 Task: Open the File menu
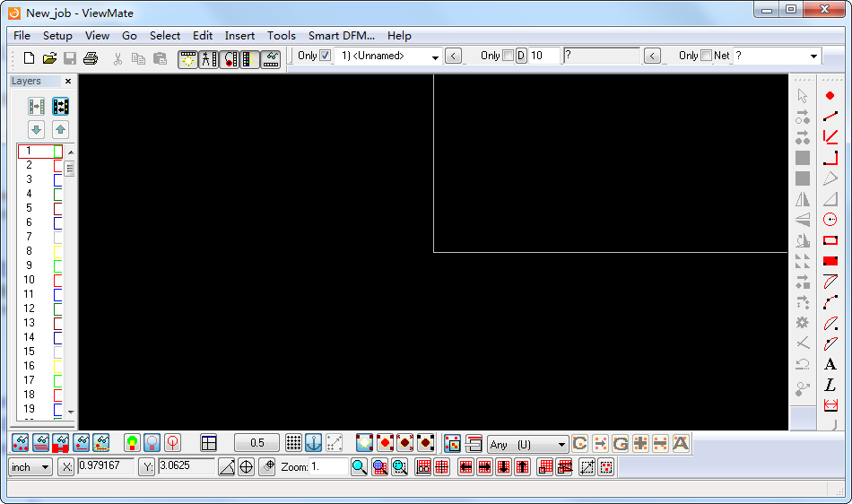pos(22,36)
